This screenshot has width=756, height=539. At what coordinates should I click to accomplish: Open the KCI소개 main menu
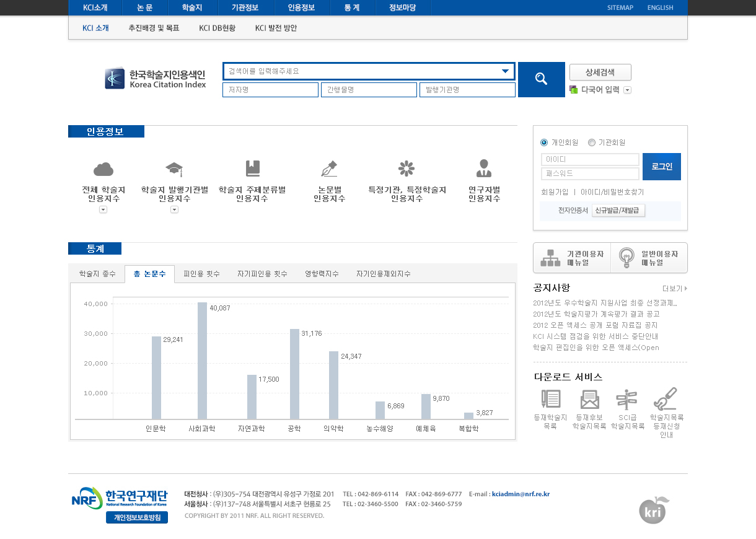click(95, 7)
